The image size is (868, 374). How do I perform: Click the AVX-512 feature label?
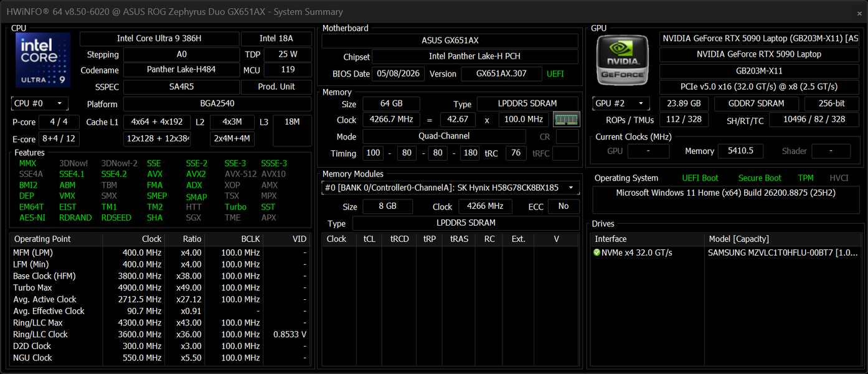(240, 174)
